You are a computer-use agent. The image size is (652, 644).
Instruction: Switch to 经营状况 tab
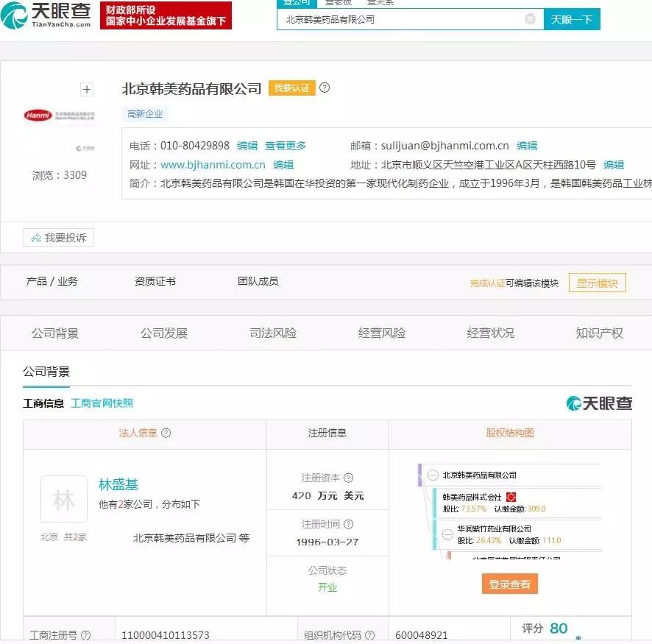[x=491, y=333]
